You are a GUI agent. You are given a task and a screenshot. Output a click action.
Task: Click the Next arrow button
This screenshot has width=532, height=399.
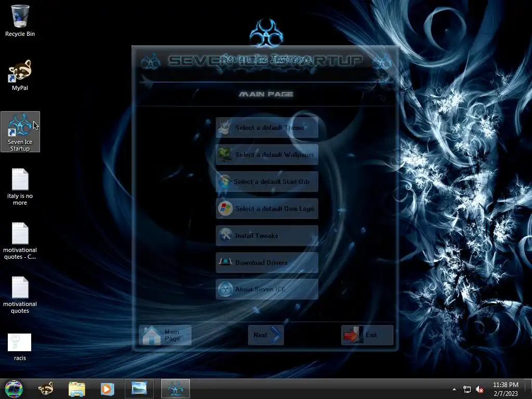265,335
